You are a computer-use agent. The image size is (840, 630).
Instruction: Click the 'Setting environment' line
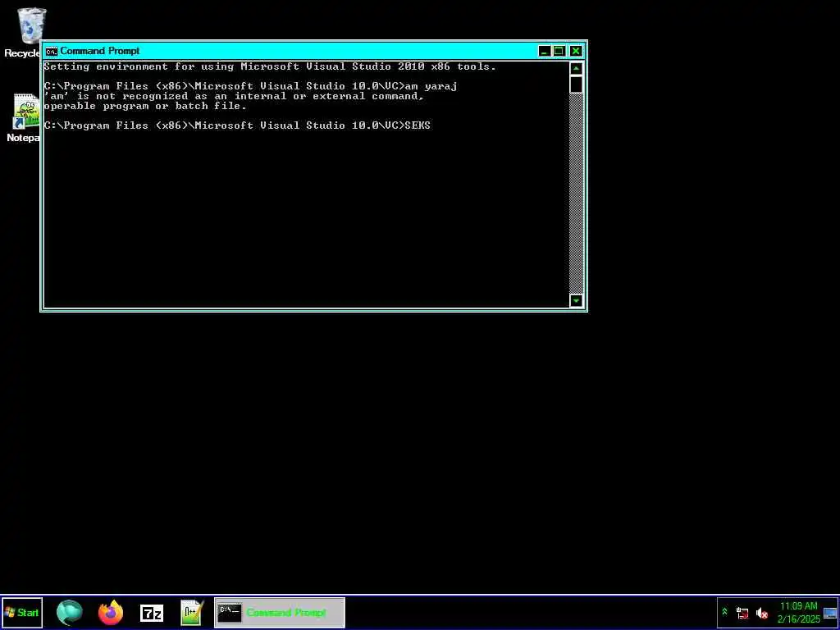pos(270,66)
